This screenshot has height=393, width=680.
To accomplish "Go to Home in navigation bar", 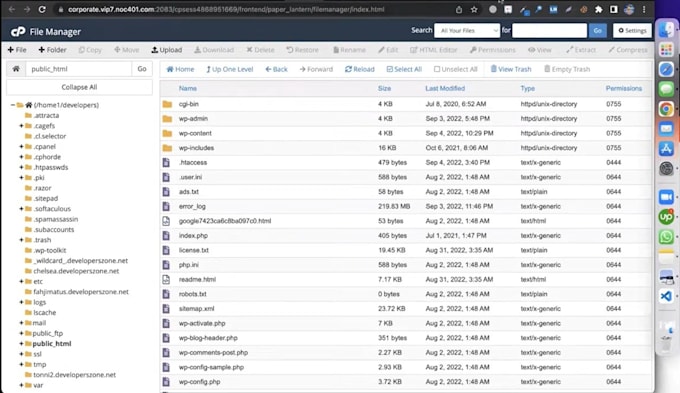I will point(180,69).
